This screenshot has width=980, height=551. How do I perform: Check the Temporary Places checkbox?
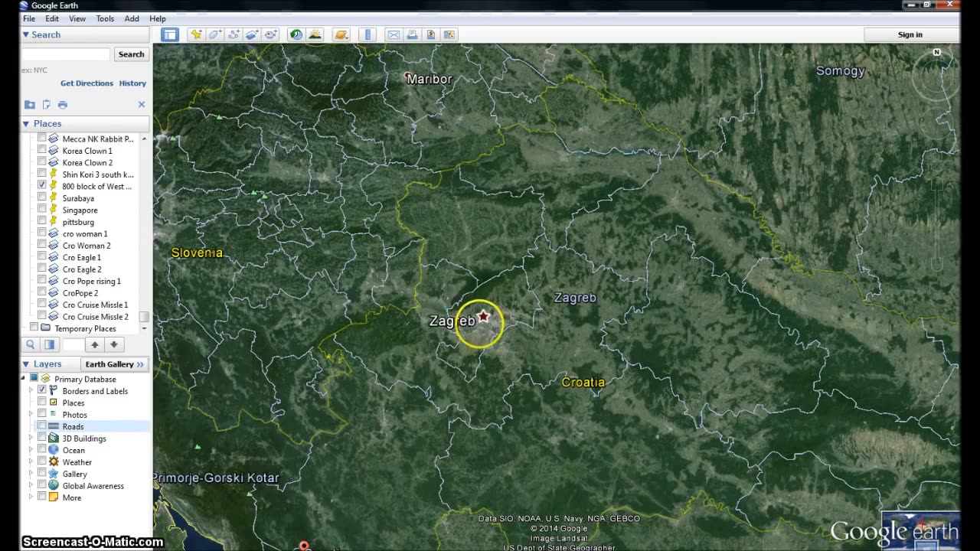pyautogui.click(x=34, y=328)
